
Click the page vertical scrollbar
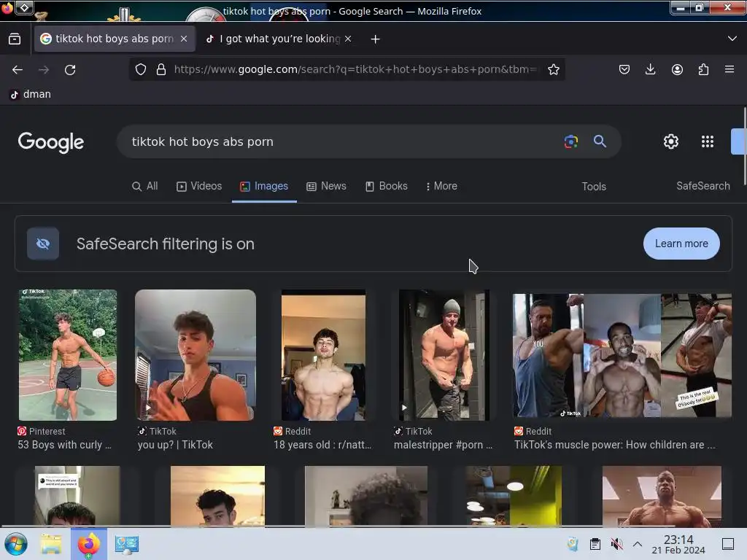point(744,147)
